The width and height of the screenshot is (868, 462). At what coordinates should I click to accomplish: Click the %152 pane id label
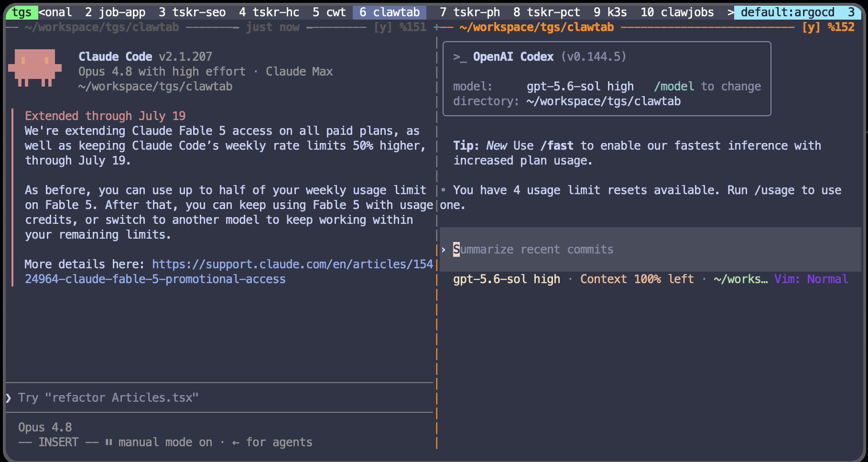click(x=841, y=27)
